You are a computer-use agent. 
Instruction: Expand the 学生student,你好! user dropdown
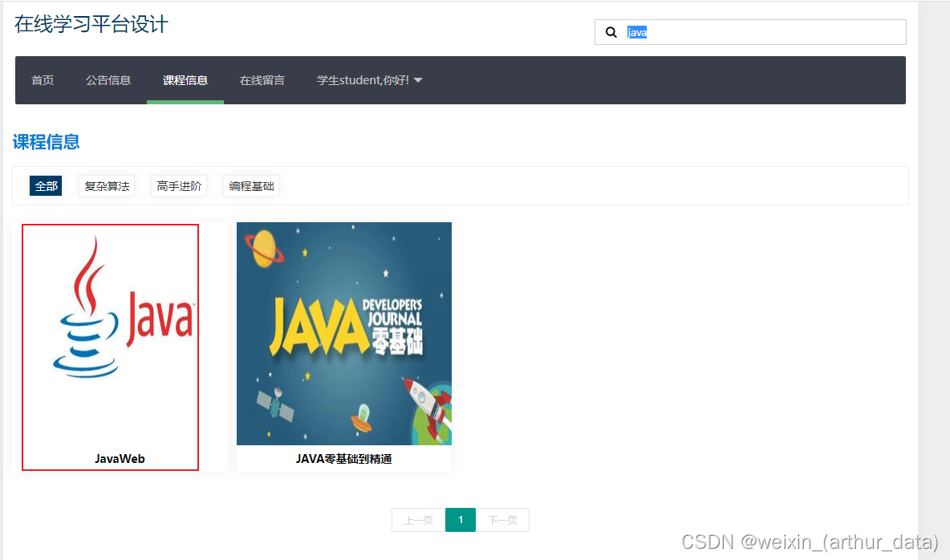coord(370,80)
